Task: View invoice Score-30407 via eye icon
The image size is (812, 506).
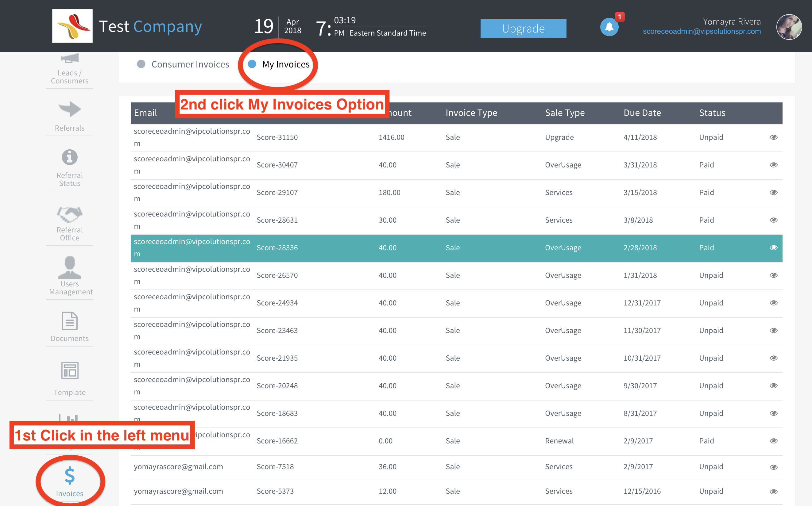Action: click(773, 165)
